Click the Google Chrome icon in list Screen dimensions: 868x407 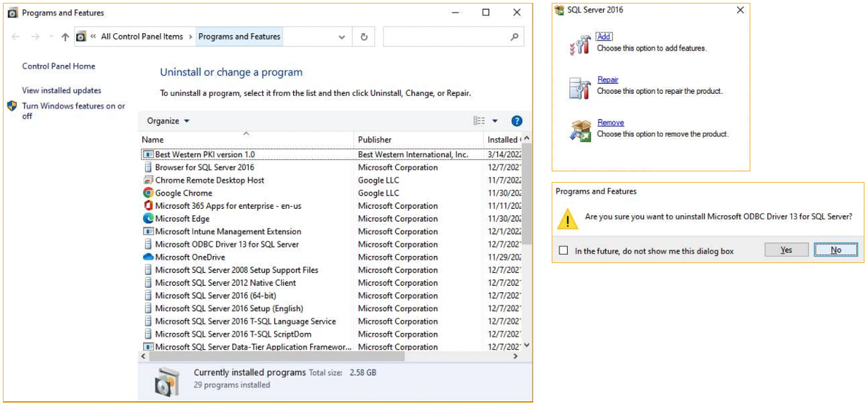[x=148, y=193]
